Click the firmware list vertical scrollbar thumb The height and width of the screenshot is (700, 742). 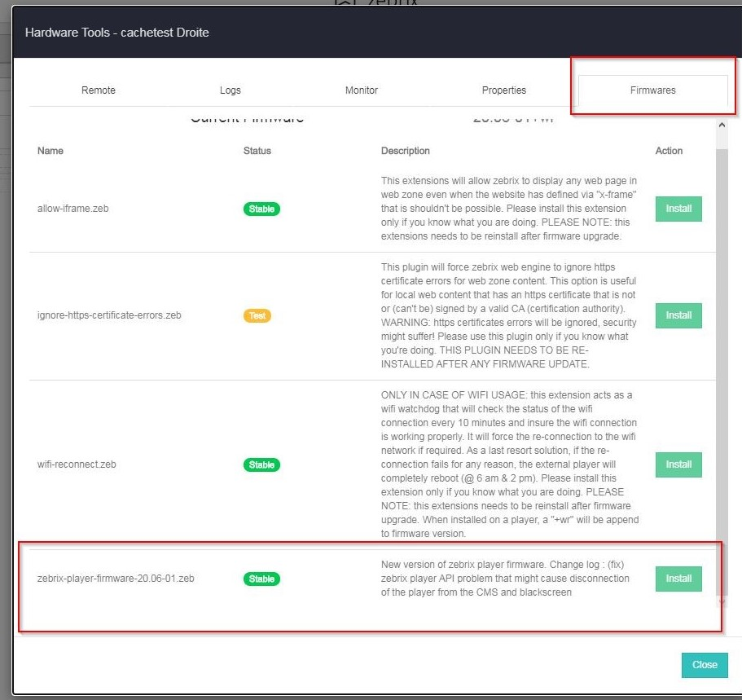[722, 372]
